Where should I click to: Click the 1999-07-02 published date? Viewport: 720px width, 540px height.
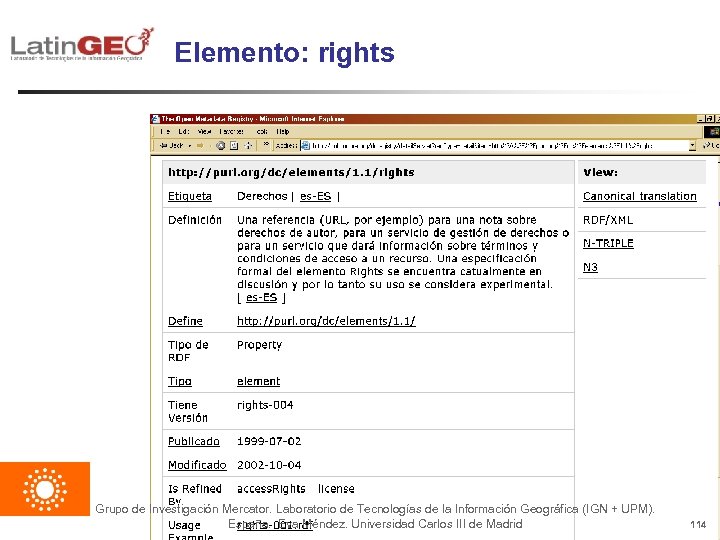pyautogui.click(x=269, y=441)
